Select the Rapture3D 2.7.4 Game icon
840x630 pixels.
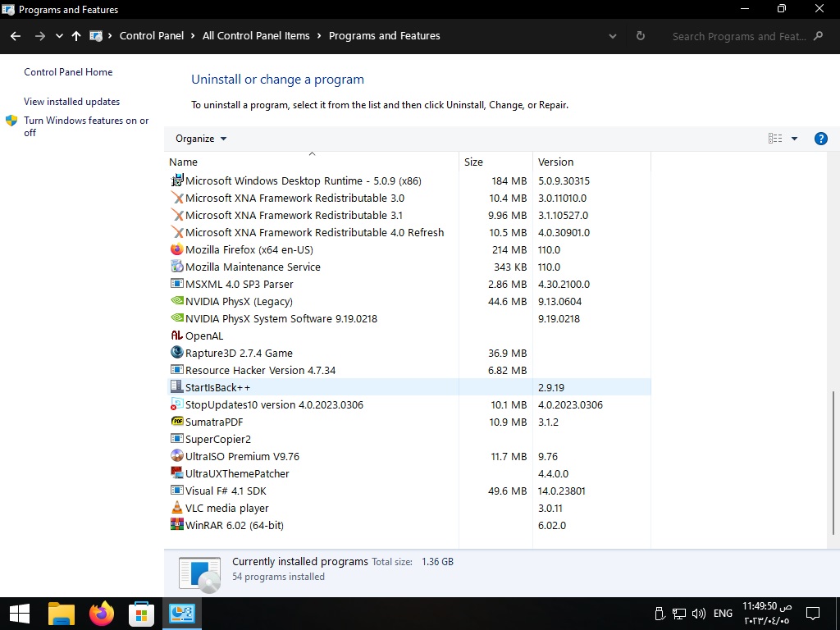[x=177, y=353]
